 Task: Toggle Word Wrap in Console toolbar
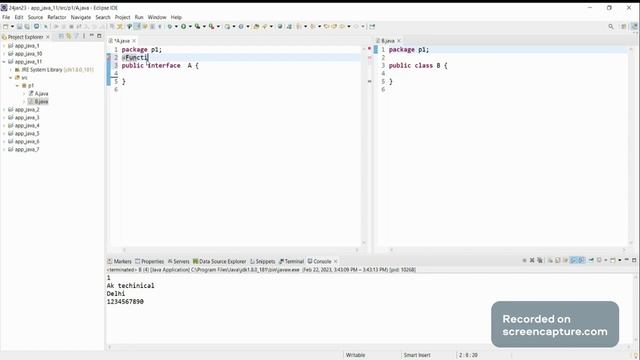(565, 260)
